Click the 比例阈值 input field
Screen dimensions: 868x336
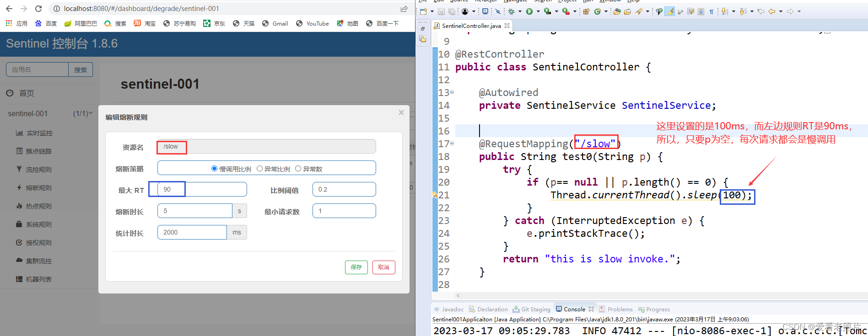344,189
